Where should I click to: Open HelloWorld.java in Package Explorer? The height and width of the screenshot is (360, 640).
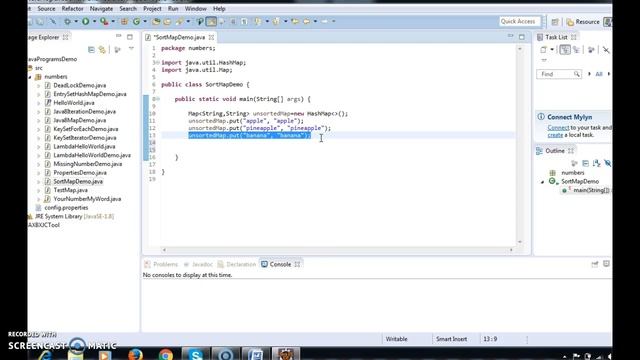point(74,103)
